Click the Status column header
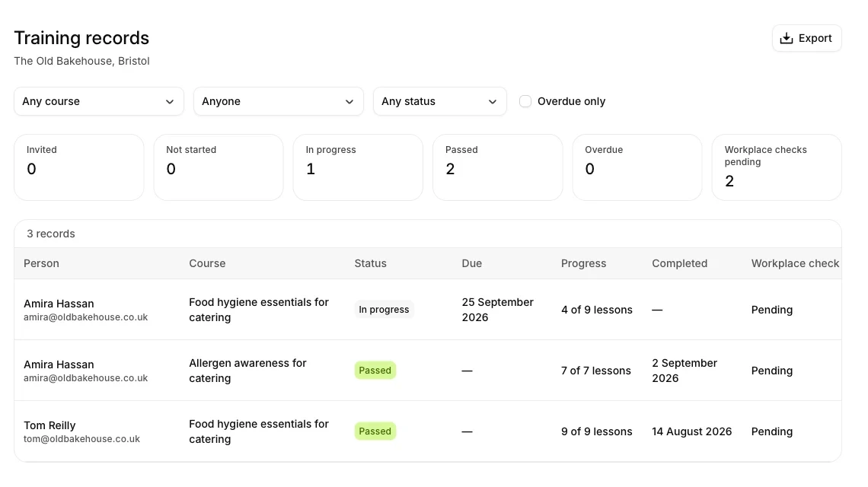The height and width of the screenshot is (487, 868). pos(370,263)
